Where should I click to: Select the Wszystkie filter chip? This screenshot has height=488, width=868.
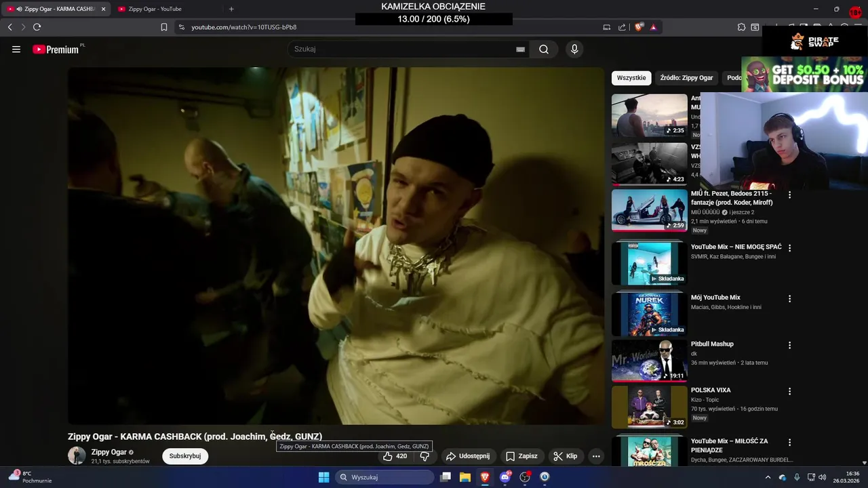tap(631, 78)
